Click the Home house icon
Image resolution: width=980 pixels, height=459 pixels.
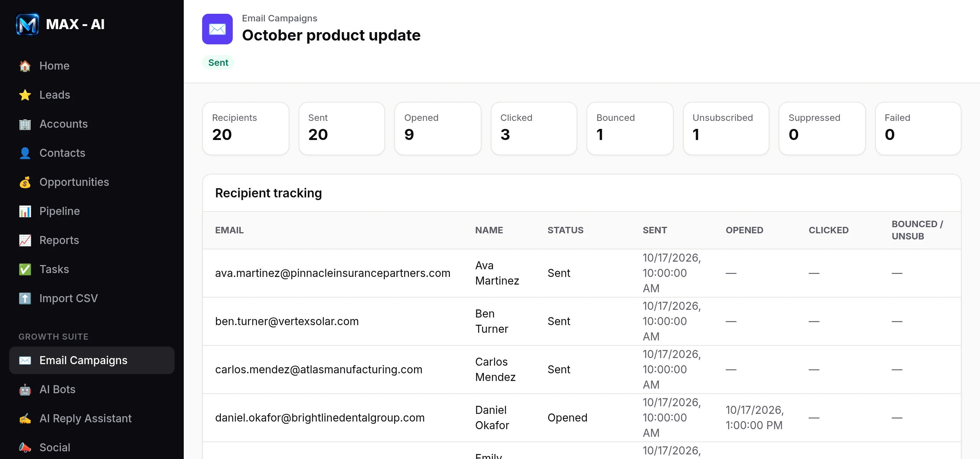25,66
